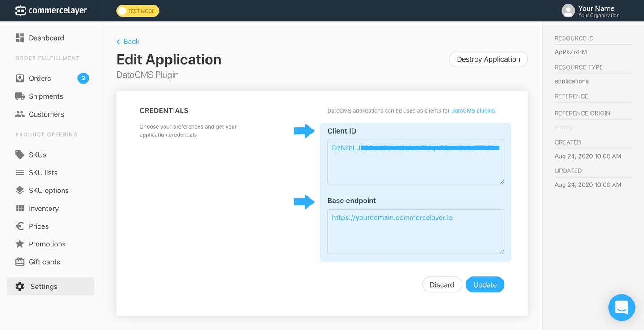Click the PRODUCT OFFERING section header
This screenshot has width=644, height=330.
coord(47,134)
